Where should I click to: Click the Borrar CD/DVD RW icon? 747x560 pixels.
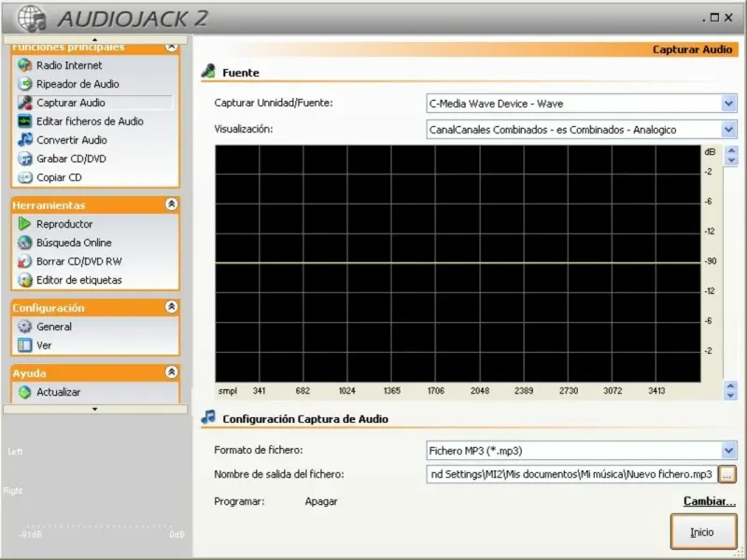click(x=25, y=261)
